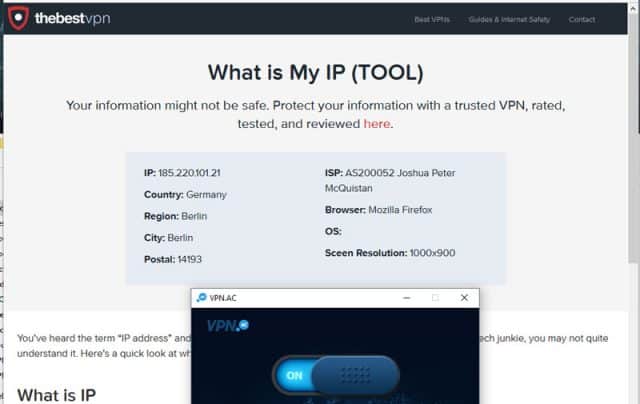The height and width of the screenshot is (404, 640).
Task: Click the 'What is IP' section heading
Action: coord(56,395)
